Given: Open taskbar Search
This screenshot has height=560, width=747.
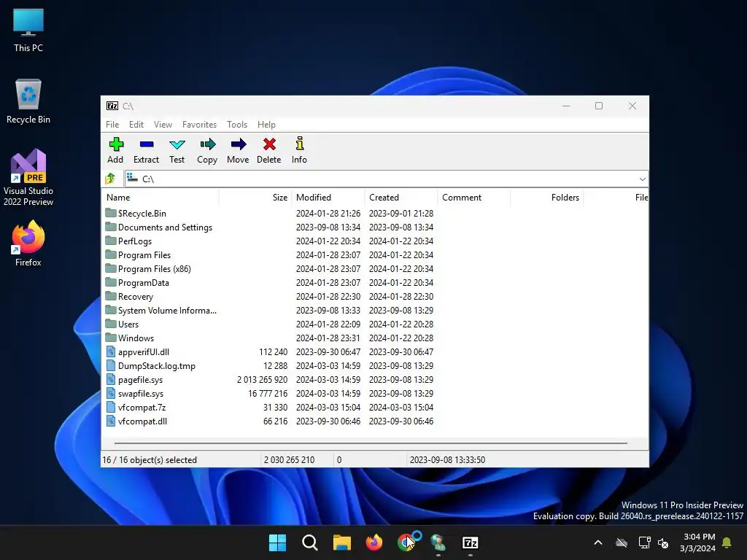Looking at the screenshot, I should (x=309, y=542).
